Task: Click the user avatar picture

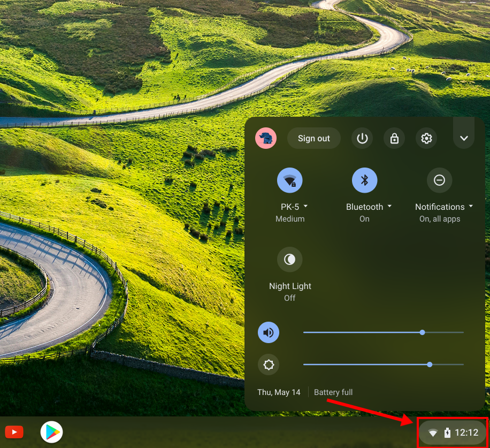Action: tap(266, 138)
